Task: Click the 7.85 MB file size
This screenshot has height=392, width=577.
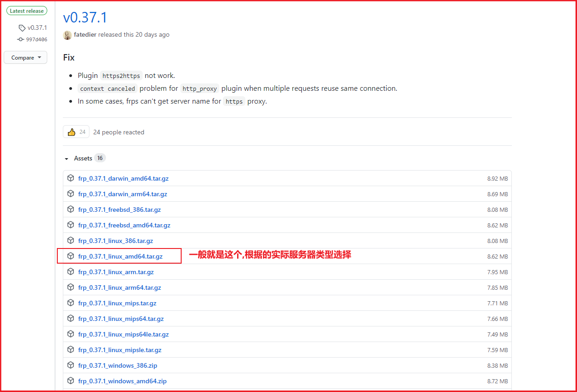Action: pyautogui.click(x=498, y=287)
